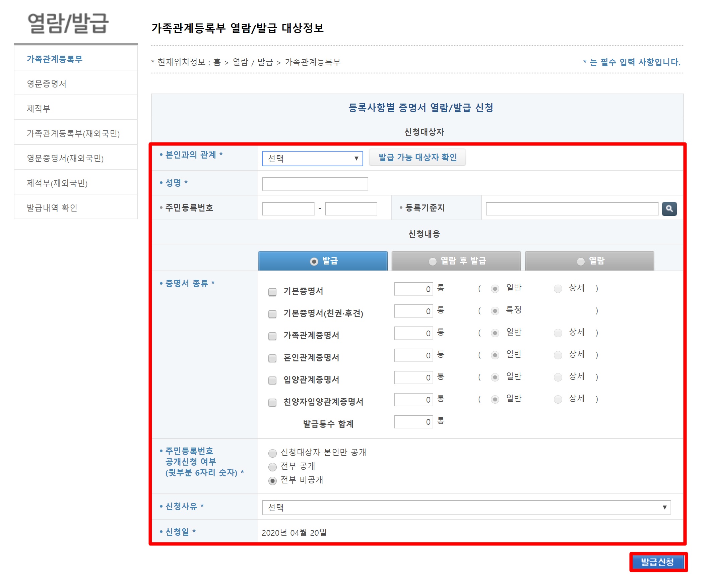Open 영문증명서 in the sidebar menu
This screenshot has width=711, height=588.
pos(47,84)
